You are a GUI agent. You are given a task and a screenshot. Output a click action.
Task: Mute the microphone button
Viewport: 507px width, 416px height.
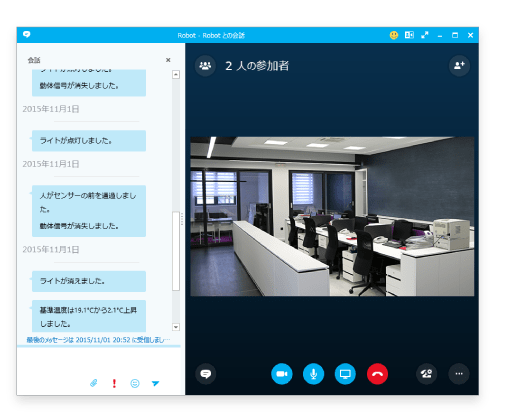pos(313,374)
